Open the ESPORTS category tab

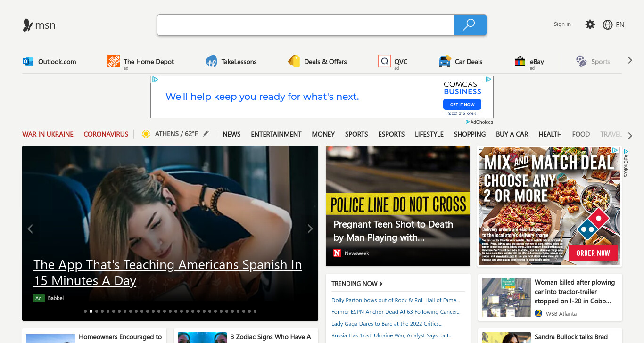point(391,134)
